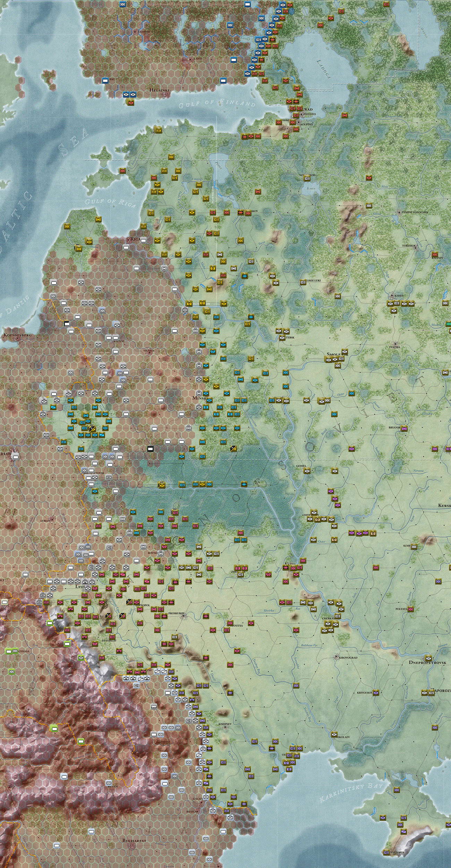The height and width of the screenshot is (868, 451).
Task: Click the Koenigsberg city label
Action: [17, 335]
